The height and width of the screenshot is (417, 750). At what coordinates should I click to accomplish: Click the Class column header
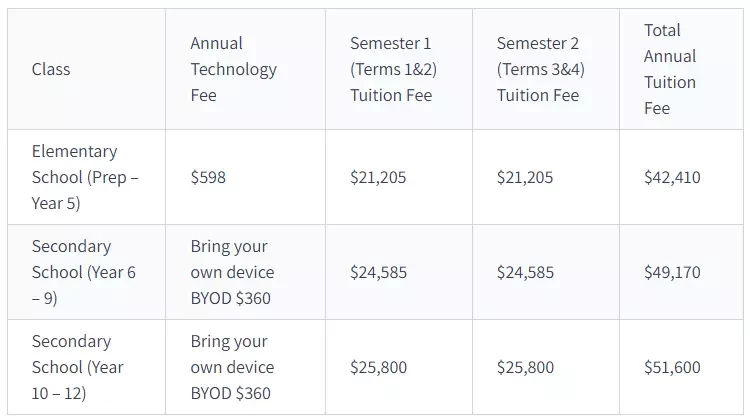87,69
